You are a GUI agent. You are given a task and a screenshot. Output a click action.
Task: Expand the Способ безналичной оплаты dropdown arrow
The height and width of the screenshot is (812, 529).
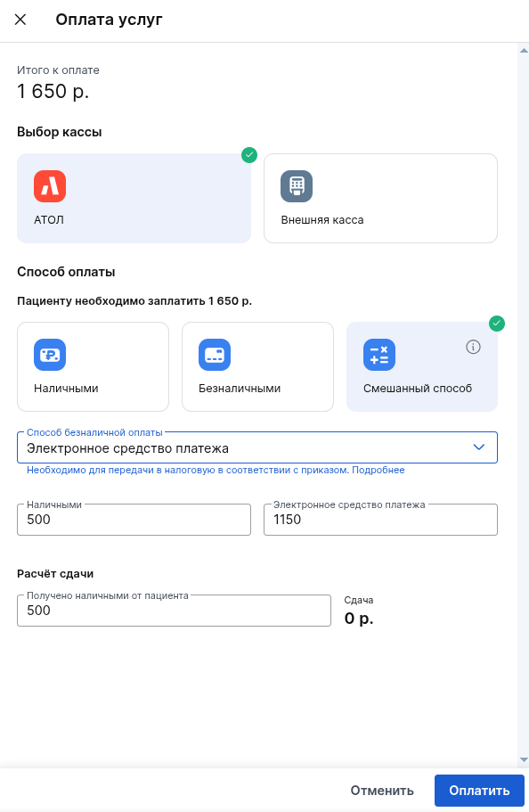coord(479,447)
